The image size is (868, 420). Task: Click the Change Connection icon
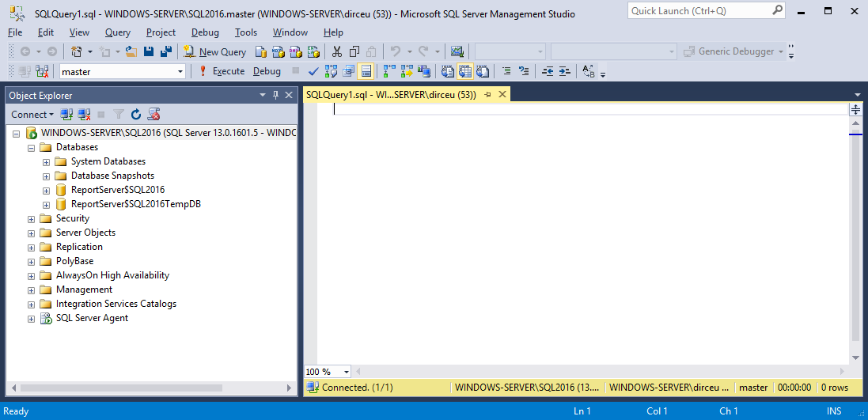click(x=42, y=71)
